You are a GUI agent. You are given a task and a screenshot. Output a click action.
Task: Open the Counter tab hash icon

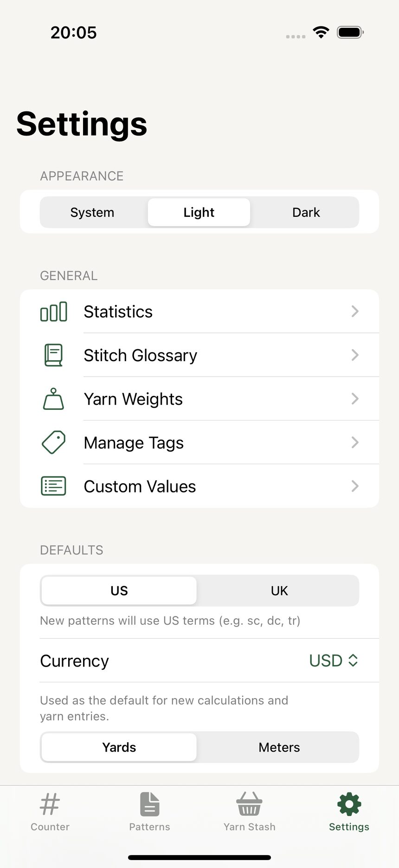(x=50, y=804)
